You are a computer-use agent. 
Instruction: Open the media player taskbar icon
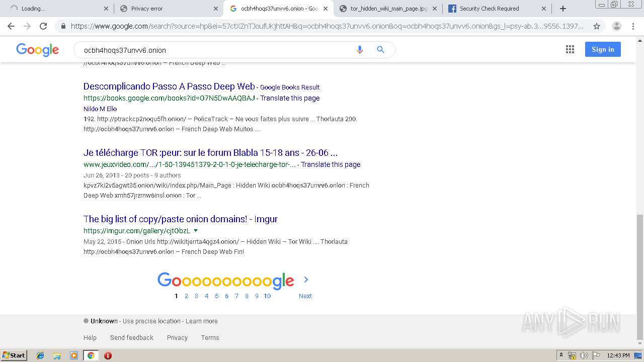[74, 355]
